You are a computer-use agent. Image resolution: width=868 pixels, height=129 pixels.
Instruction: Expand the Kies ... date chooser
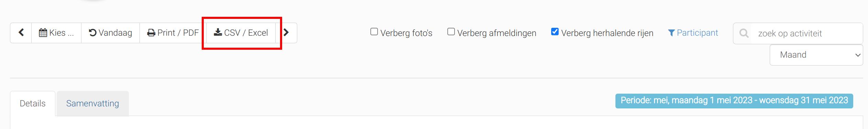pyautogui.click(x=56, y=33)
